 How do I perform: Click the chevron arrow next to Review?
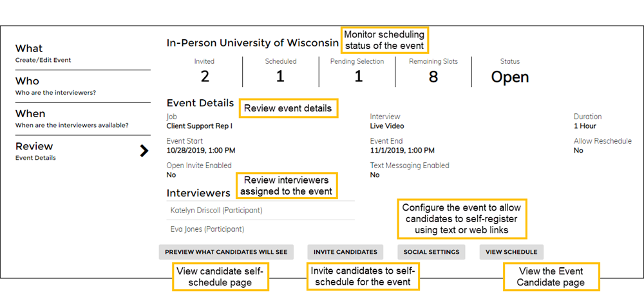coord(144,151)
